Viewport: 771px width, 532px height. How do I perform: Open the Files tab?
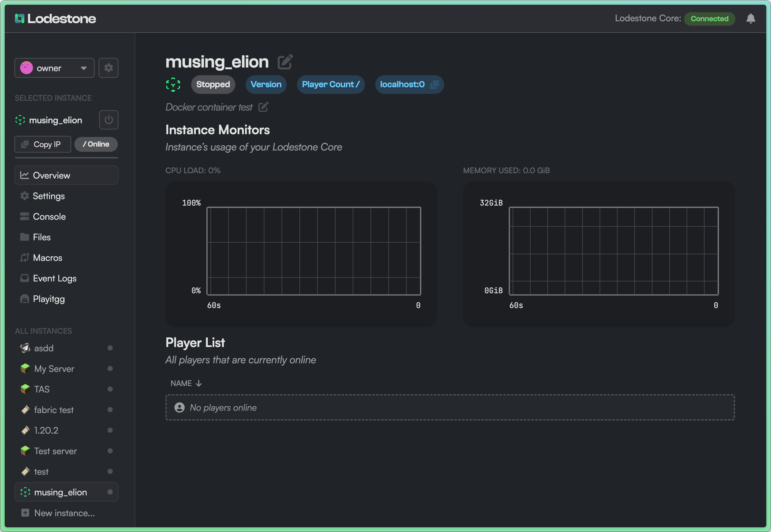point(66,237)
